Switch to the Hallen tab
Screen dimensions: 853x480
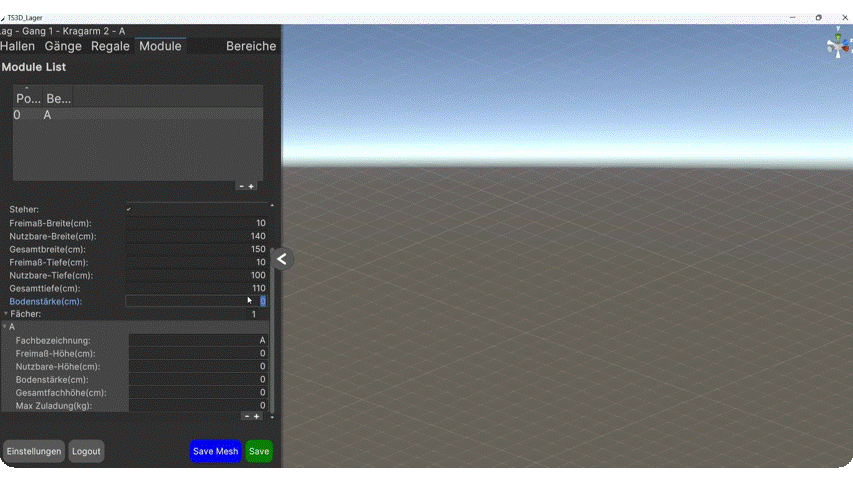18,46
